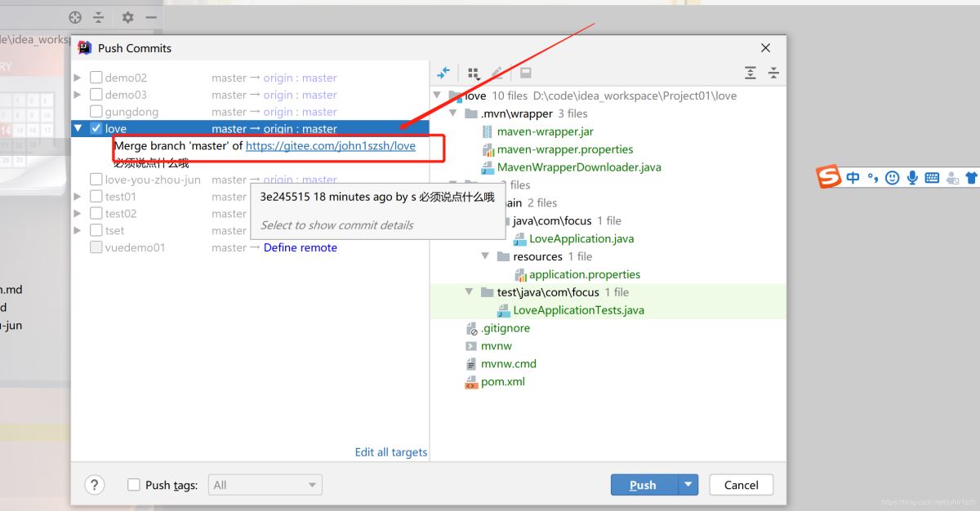Open the gitee.com/john1szsh/love link

coord(331,146)
